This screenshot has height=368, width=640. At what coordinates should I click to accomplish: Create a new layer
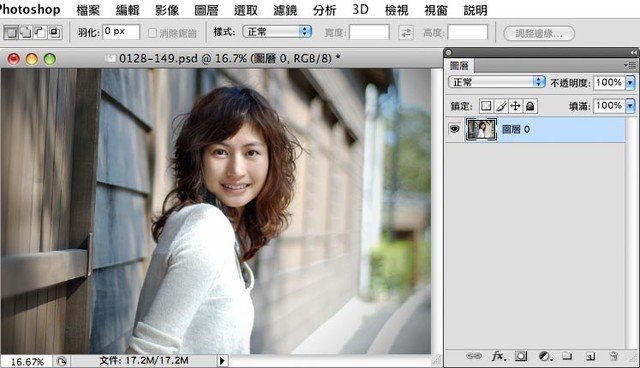tap(590, 356)
